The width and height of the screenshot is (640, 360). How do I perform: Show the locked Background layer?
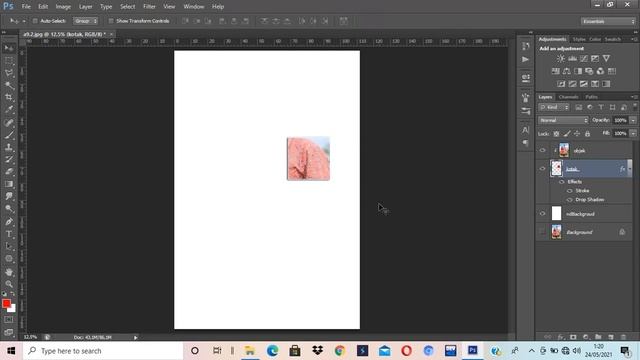click(542, 232)
